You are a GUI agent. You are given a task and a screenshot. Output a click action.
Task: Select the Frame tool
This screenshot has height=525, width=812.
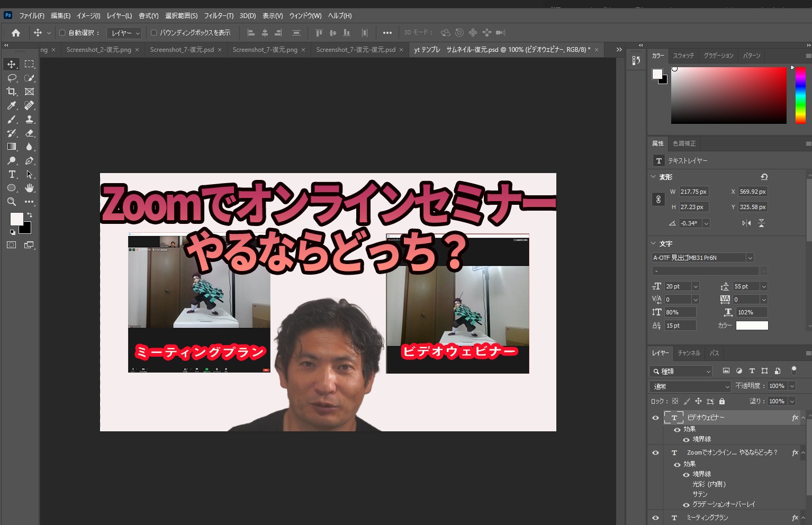pos(29,92)
